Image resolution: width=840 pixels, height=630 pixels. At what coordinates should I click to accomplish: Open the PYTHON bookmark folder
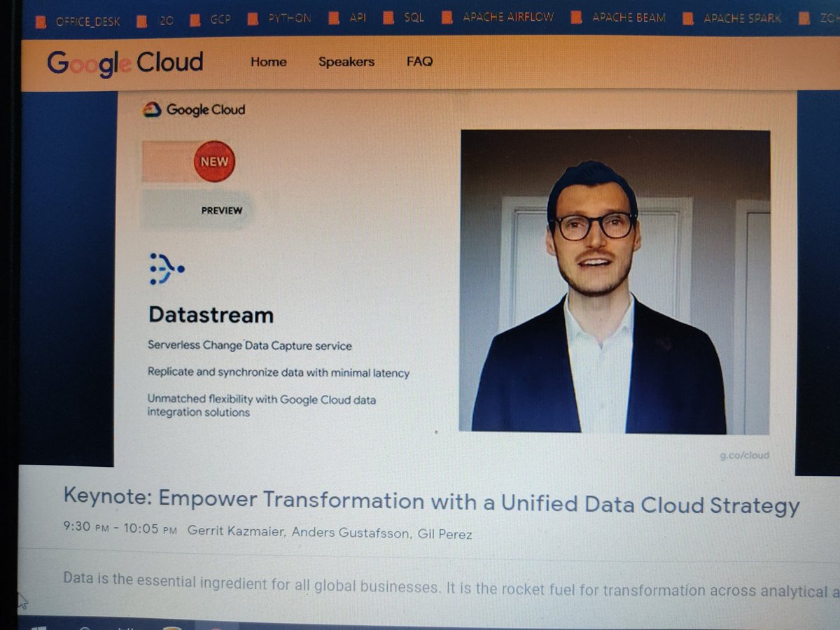(x=280, y=18)
